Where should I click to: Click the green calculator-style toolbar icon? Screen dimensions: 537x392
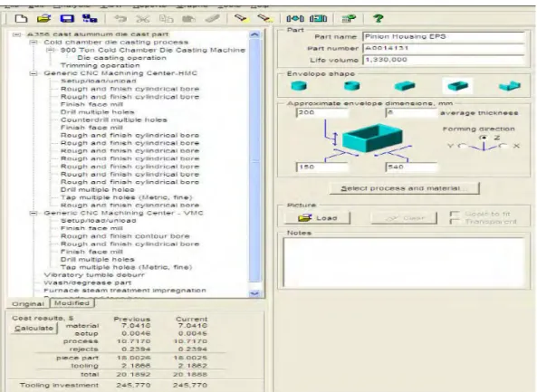click(349, 18)
